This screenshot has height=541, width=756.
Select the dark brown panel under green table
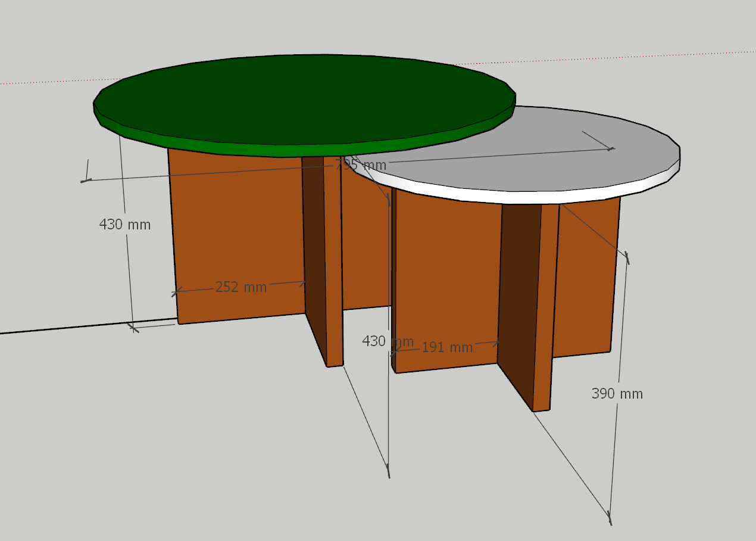[314, 256]
